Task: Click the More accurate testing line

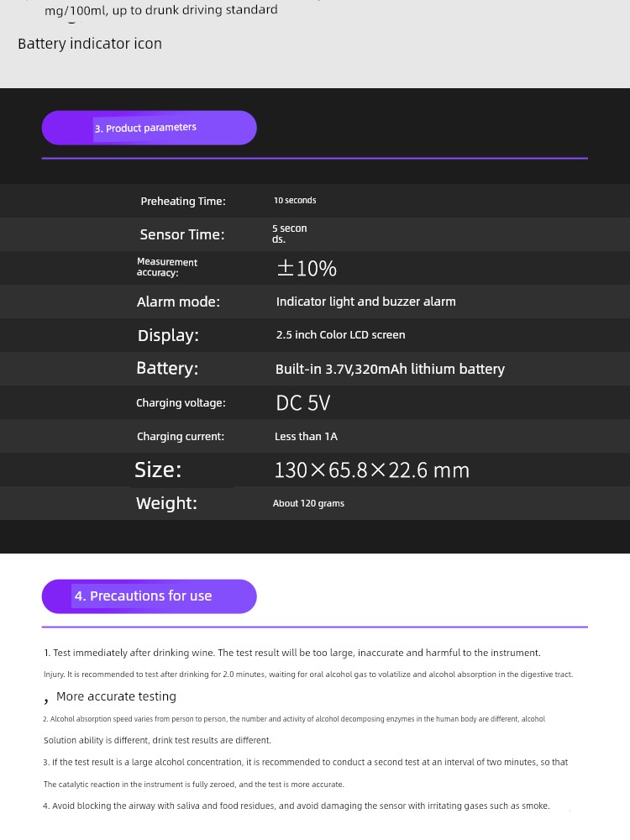Action: pos(116,696)
